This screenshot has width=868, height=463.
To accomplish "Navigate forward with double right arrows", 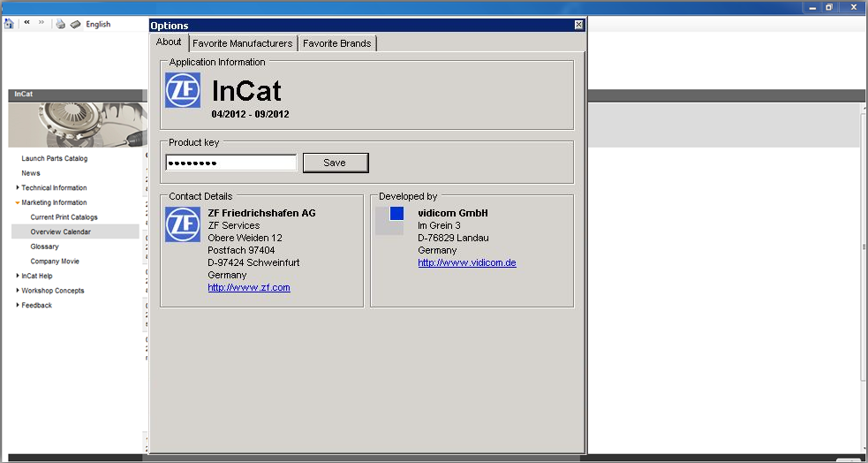I will point(41,23).
